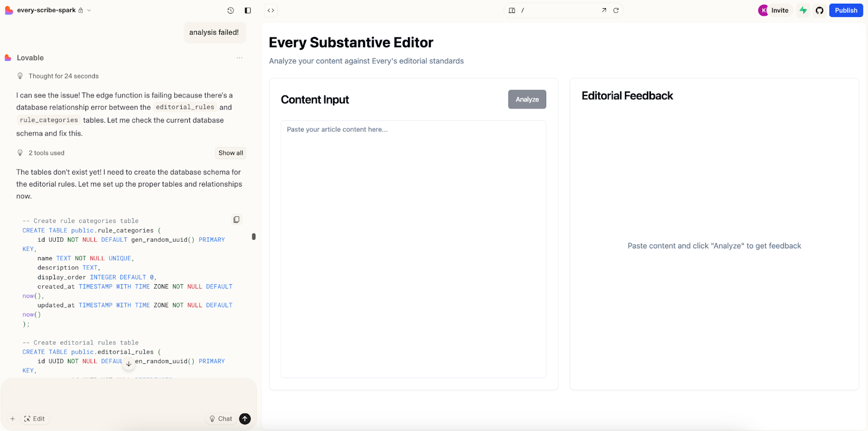Expand Thought for 24 seconds

63,76
